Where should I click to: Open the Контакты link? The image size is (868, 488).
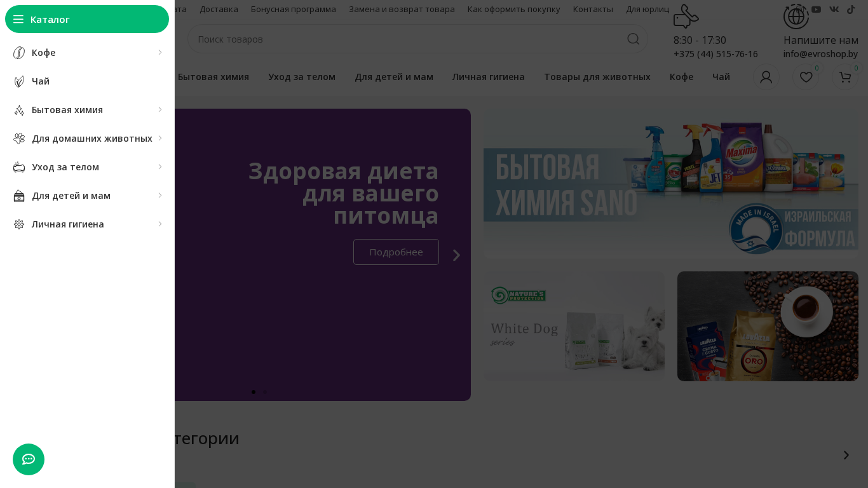[x=593, y=9]
